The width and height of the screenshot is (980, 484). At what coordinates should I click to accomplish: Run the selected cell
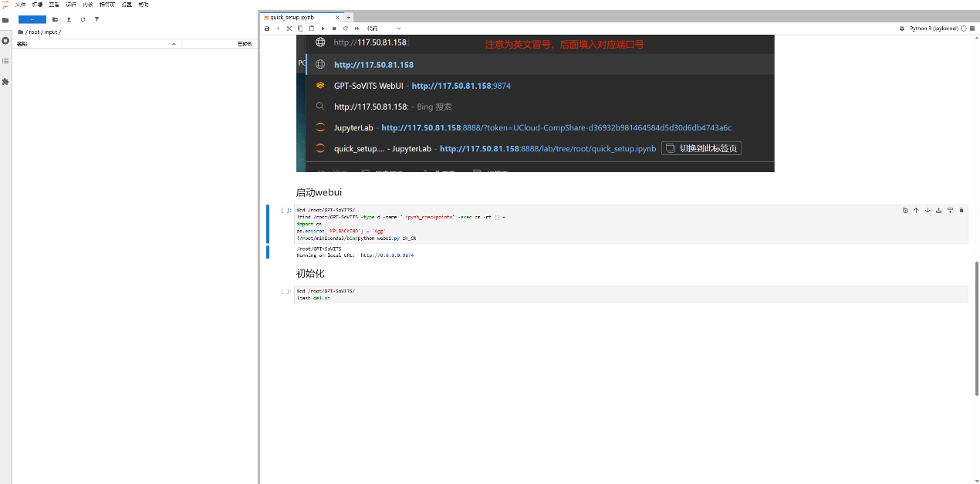click(323, 29)
